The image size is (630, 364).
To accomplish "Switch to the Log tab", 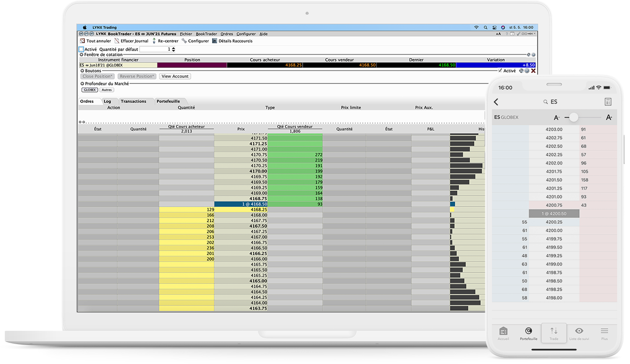I will (107, 101).
